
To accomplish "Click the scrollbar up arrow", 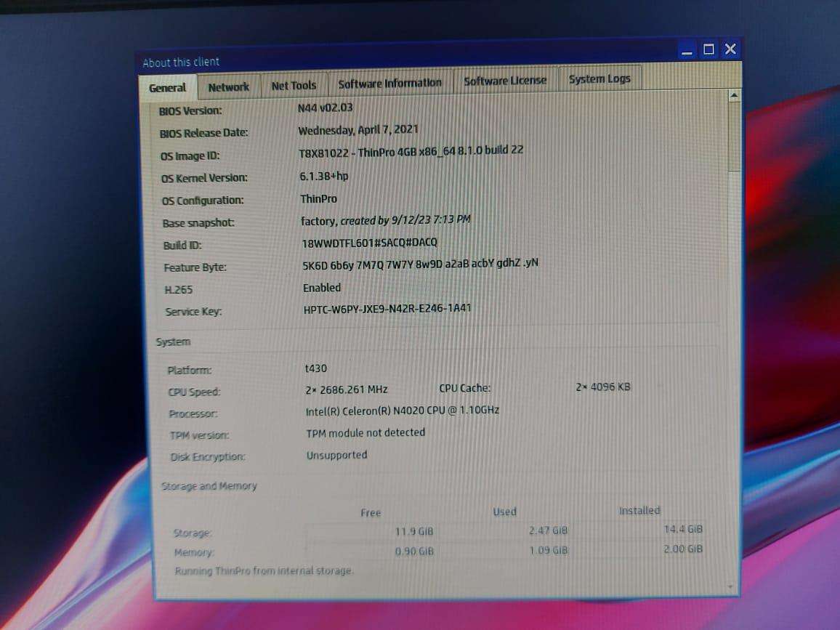I will 731,94.
